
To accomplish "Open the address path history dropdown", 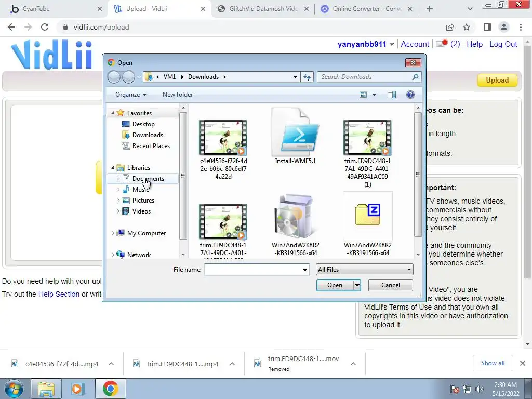I will pyautogui.click(x=295, y=77).
